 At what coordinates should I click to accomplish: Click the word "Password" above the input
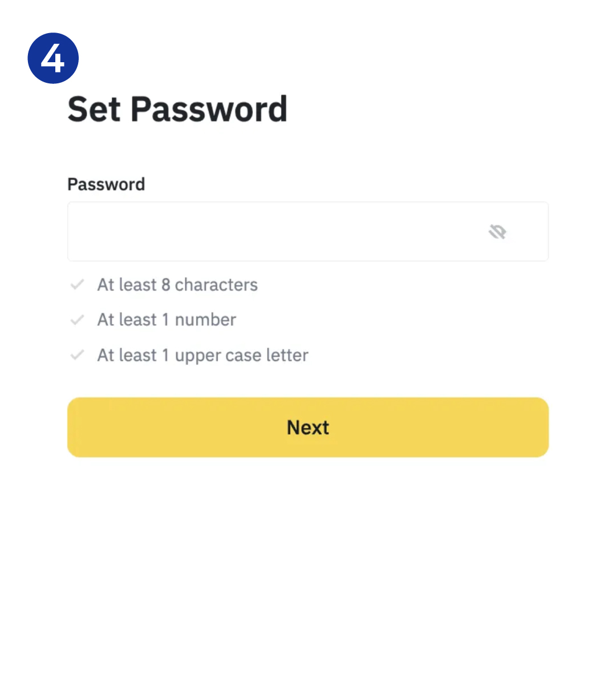coord(106,184)
